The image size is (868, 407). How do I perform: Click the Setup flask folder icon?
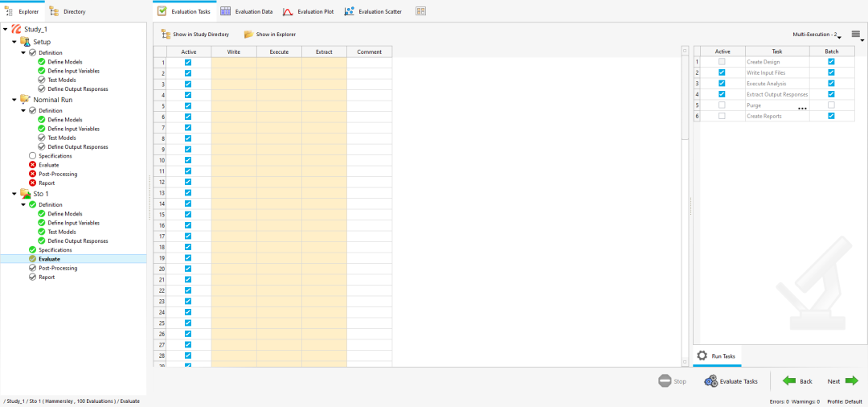25,42
